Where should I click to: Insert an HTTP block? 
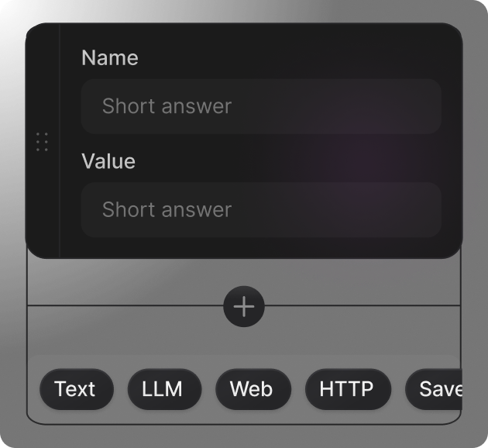(x=347, y=389)
